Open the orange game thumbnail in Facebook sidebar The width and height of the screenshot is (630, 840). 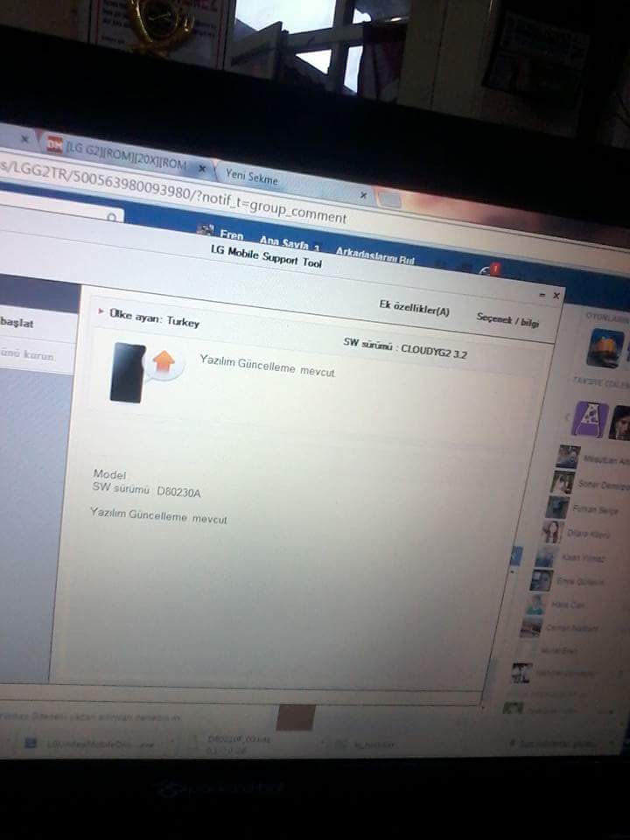coord(605,348)
